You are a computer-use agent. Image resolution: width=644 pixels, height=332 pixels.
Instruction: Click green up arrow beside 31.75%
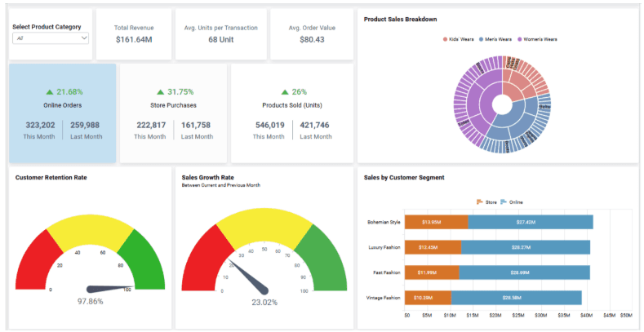pos(161,92)
